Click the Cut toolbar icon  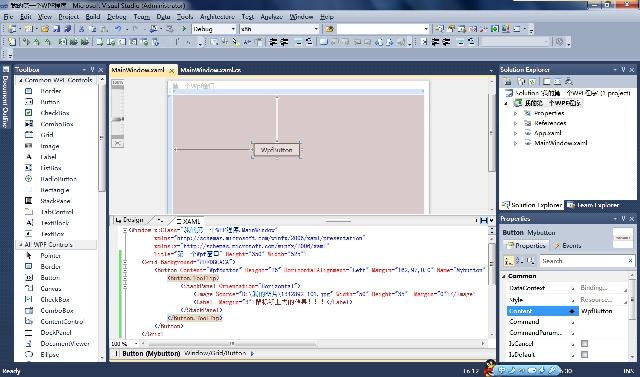tap(82, 29)
